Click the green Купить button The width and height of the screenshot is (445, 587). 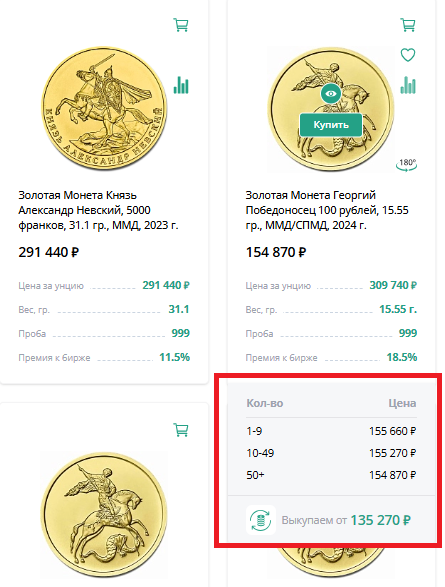[x=331, y=125]
